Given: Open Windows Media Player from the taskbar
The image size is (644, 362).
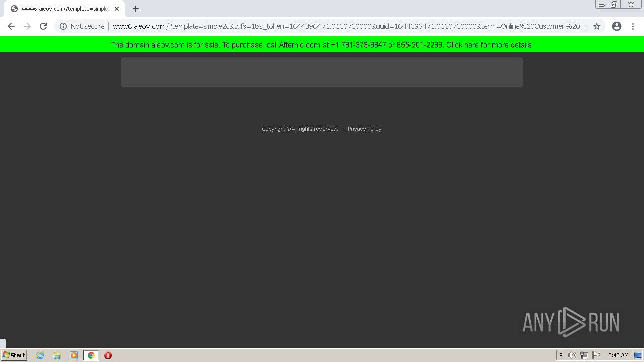Looking at the screenshot, I should (x=74, y=355).
